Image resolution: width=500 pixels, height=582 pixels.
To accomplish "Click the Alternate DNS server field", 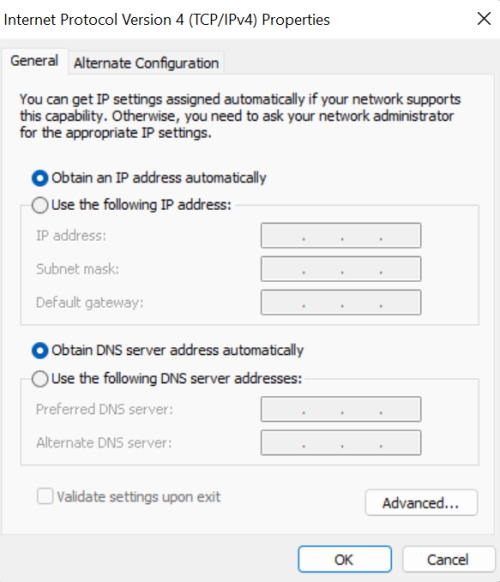I will [341, 442].
